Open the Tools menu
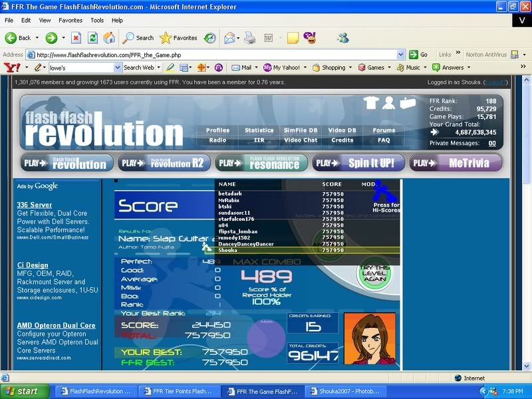Screen dimensions: 532x399 click(97, 21)
